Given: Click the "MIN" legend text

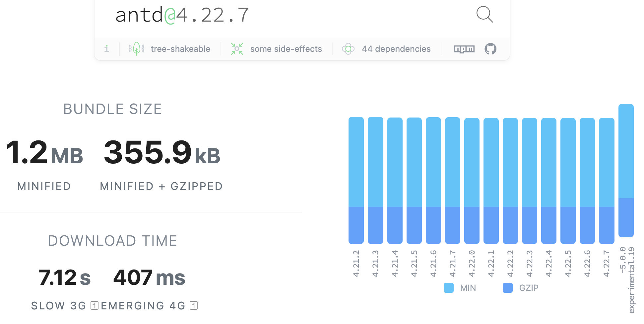Looking at the screenshot, I should click(468, 288).
